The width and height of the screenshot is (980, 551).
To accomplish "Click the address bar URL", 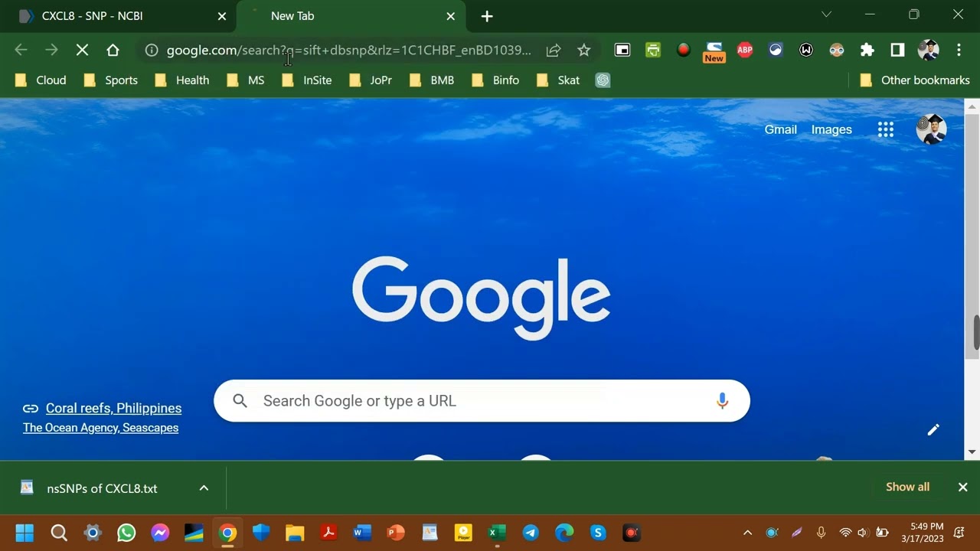I will click(x=348, y=50).
